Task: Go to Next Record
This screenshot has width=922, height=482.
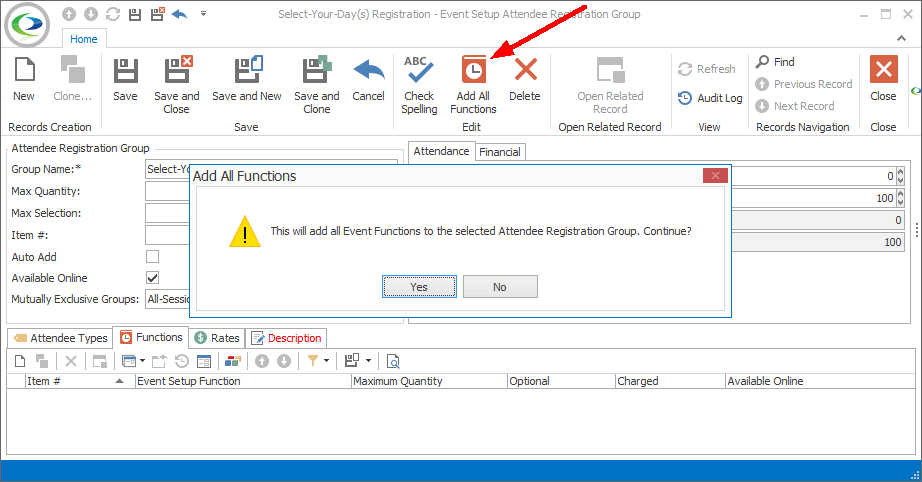Action: [x=795, y=106]
